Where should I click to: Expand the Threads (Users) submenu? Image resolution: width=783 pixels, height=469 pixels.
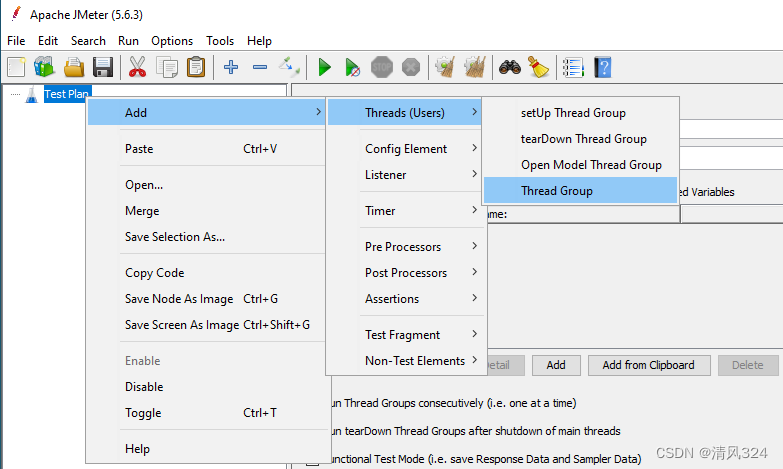click(404, 112)
